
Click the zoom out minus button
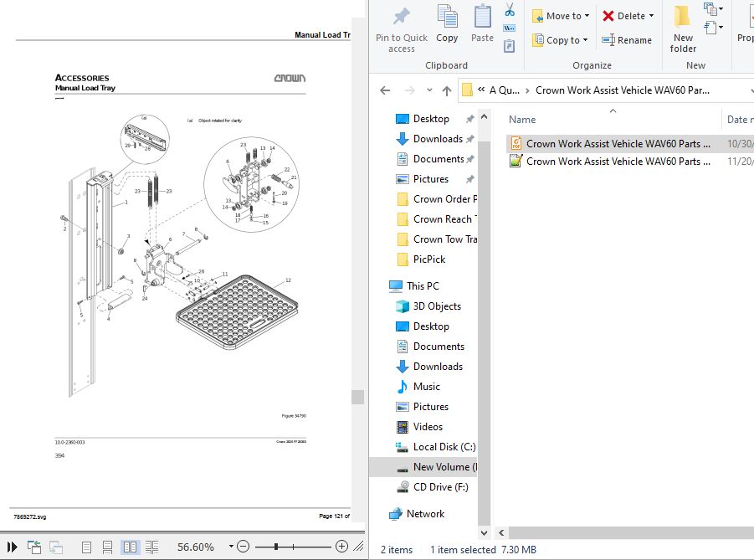tap(243, 547)
